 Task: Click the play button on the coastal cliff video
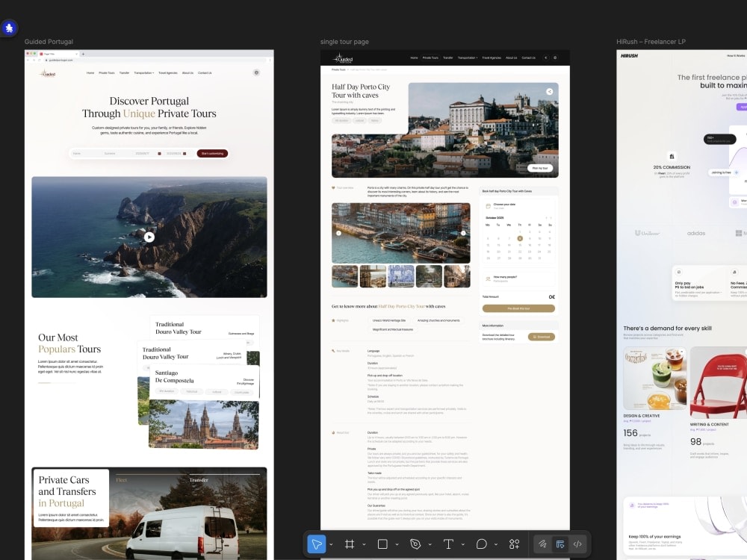[149, 237]
